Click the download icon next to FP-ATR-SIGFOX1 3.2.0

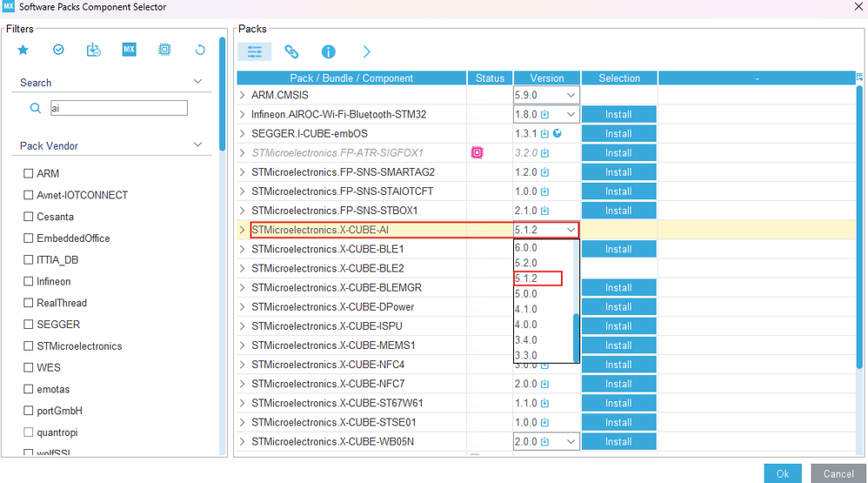tap(544, 153)
